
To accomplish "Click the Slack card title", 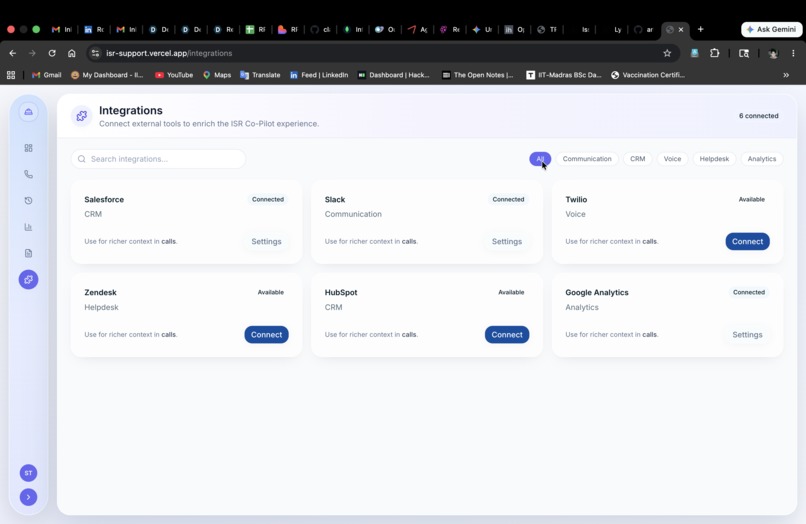I will (x=335, y=200).
